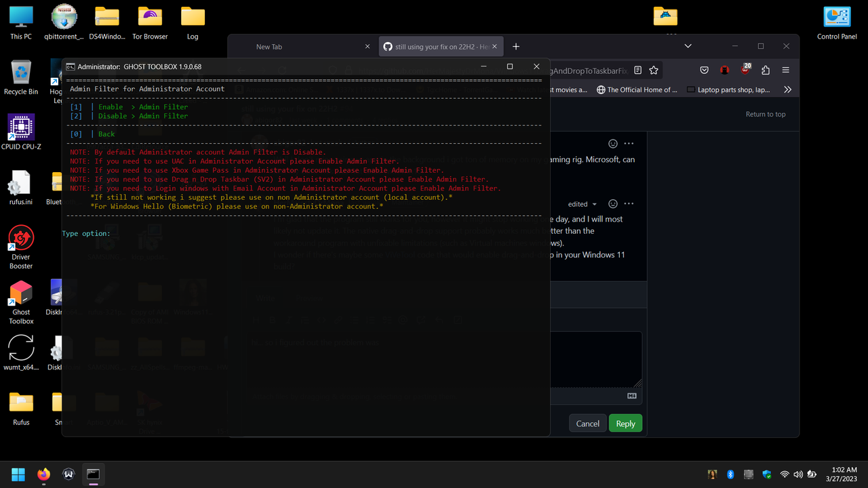Click in the GitHub reply text area
This screenshot has height=488, width=868.
point(595,359)
